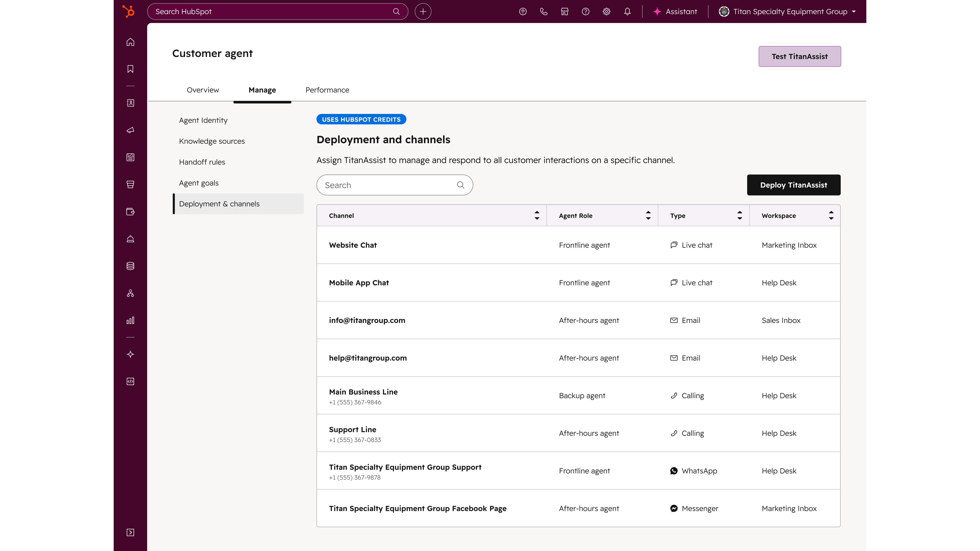The width and height of the screenshot is (980, 551).
Task: Open Knowledge sources section
Action: (x=211, y=141)
